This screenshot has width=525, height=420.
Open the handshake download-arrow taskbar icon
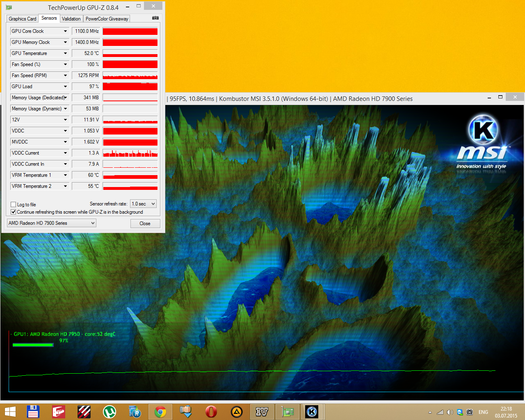click(186, 412)
